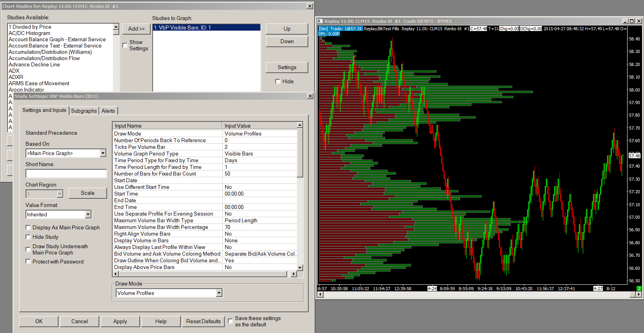
Task: Expand the Value Format dropdown
Action: pos(88,214)
